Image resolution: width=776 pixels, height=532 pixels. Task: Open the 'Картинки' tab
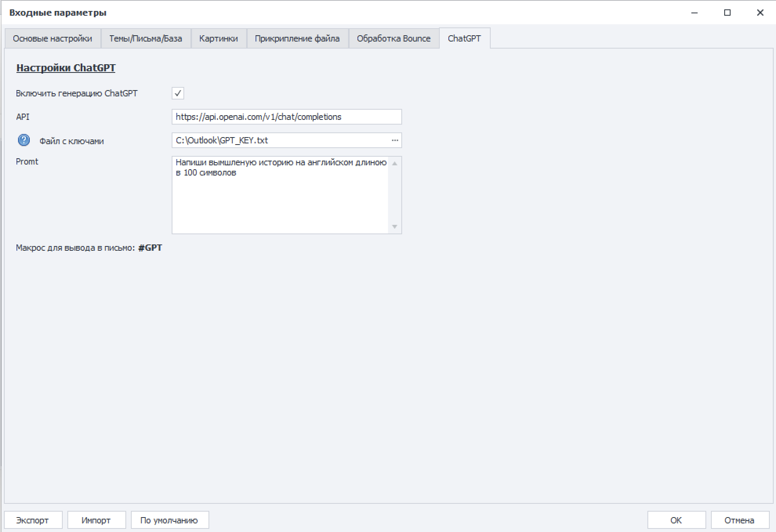coord(218,38)
